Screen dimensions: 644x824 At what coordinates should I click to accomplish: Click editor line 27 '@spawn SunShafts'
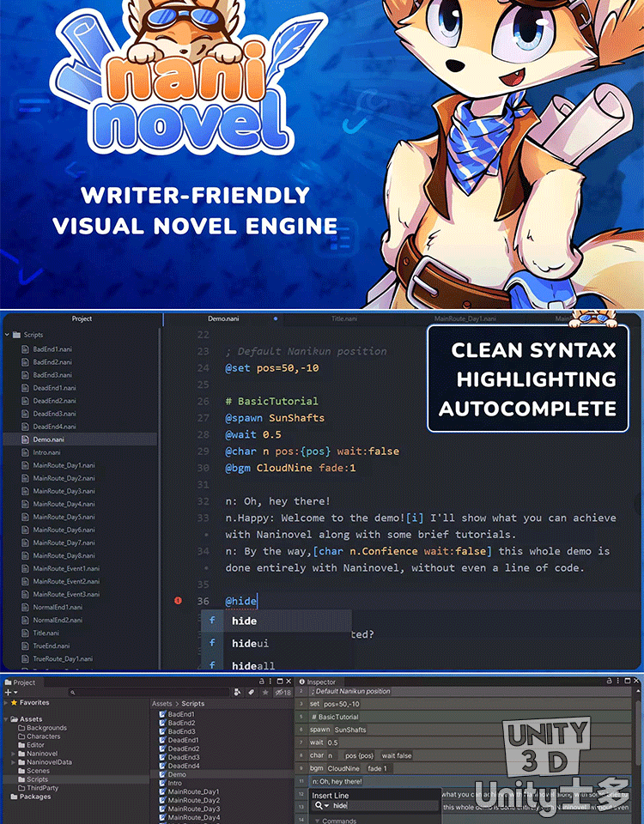[275, 418]
